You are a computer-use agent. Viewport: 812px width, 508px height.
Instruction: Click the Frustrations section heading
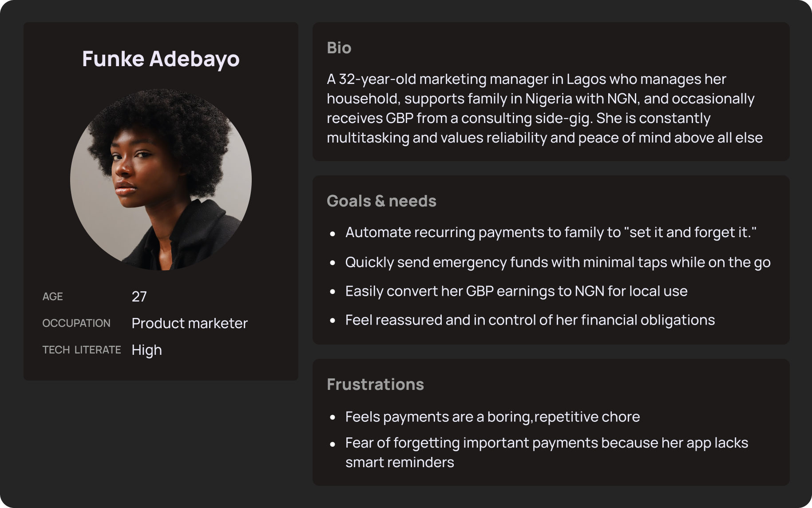375,385
